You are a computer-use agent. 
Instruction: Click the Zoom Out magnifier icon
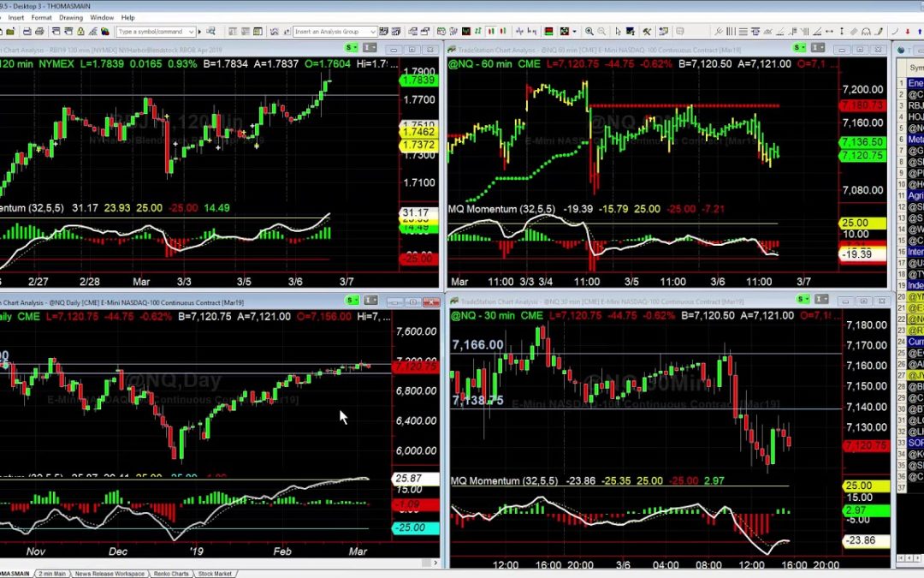[601, 32]
